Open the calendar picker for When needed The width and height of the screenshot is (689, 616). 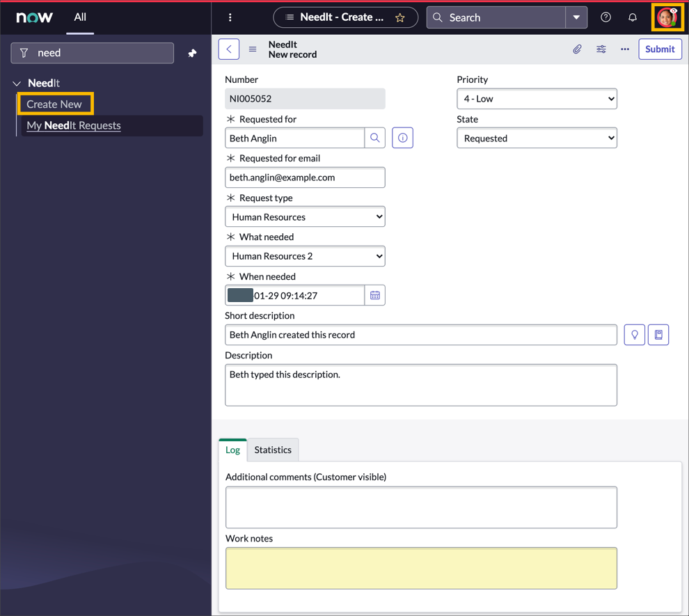[x=375, y=294]
